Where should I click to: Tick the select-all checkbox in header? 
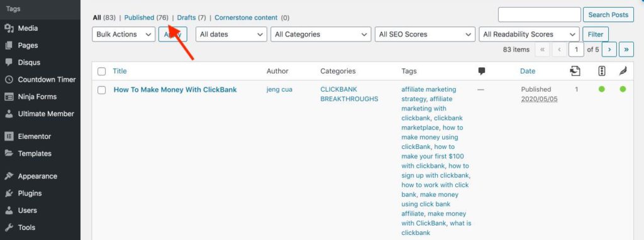(x=101, y=72)
